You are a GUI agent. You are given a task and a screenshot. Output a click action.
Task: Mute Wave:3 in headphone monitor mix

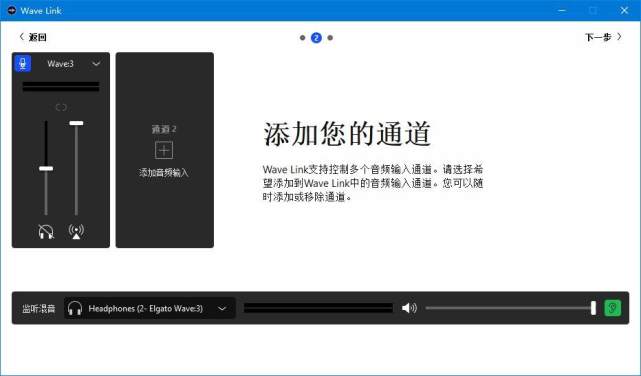46,232
